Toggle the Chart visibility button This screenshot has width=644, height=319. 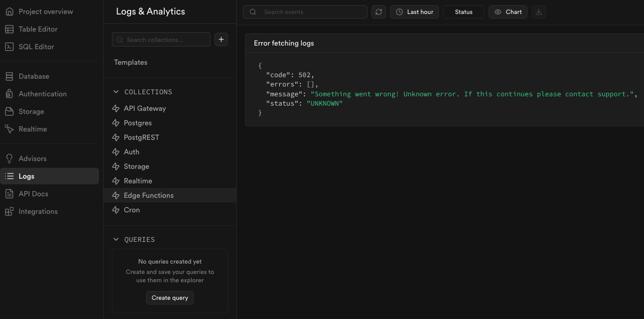(x=508, y=12)
